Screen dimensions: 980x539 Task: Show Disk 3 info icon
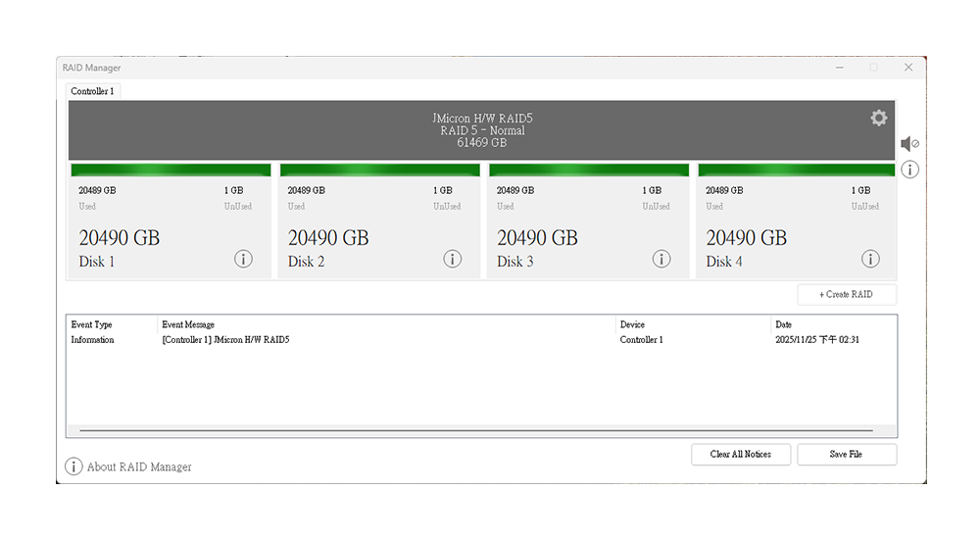tap(661, 259)
